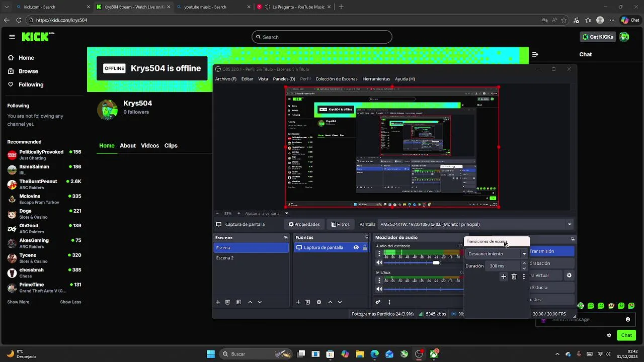The width and height of the screenshot is (644, 362).
Task: Adjust Mic/Aux volume slider
Action: [x=424, y=289]
